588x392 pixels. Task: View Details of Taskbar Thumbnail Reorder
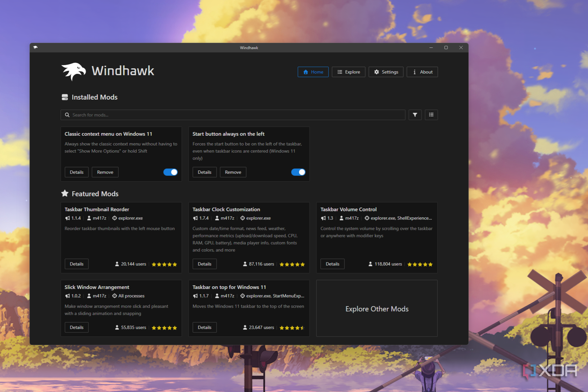(77, 264)
